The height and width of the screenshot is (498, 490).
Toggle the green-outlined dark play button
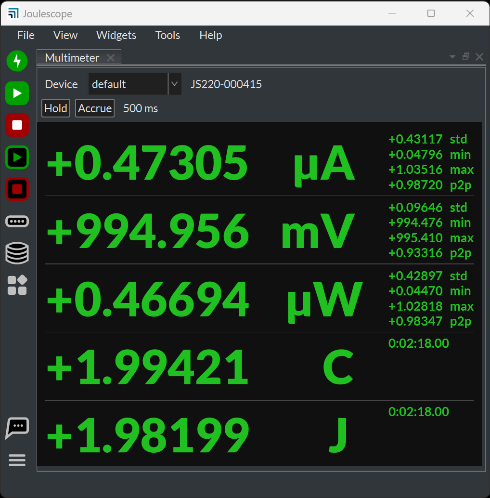pos(17,157)
